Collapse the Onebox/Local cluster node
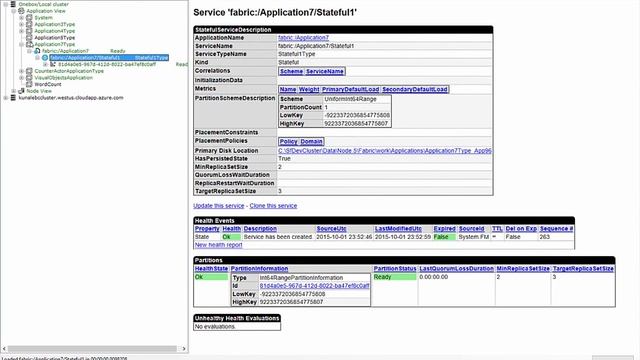This screenshot has width=640, height=360. pyautogui.click(x=6, y=4)
